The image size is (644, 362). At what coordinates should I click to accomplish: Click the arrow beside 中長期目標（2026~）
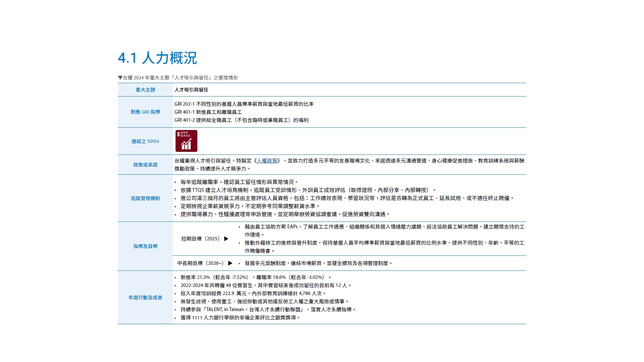(x=230, y=263)
